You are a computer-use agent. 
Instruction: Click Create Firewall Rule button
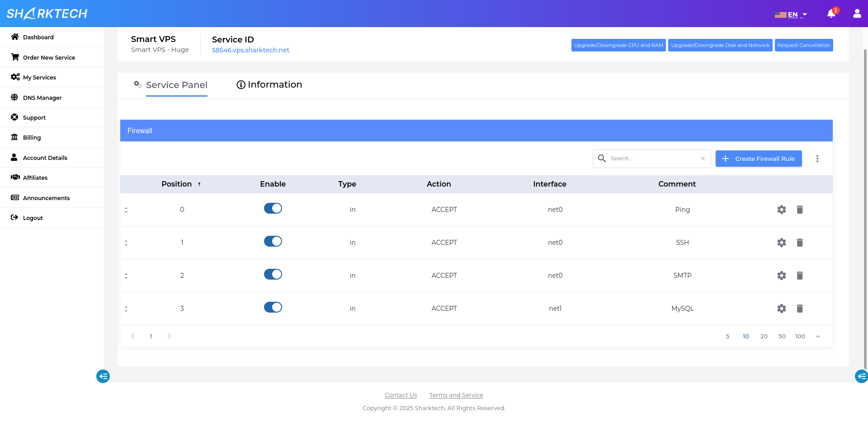[x=758, y=159]
